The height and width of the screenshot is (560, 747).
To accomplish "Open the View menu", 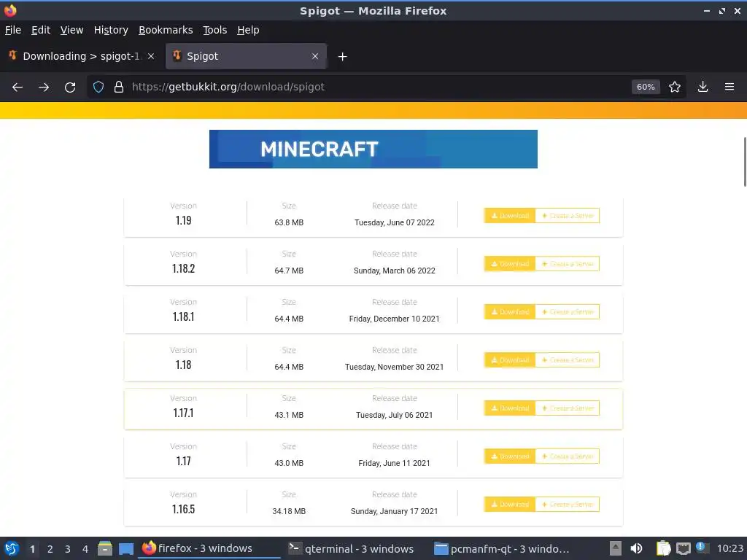I will (x=72, y=30).
